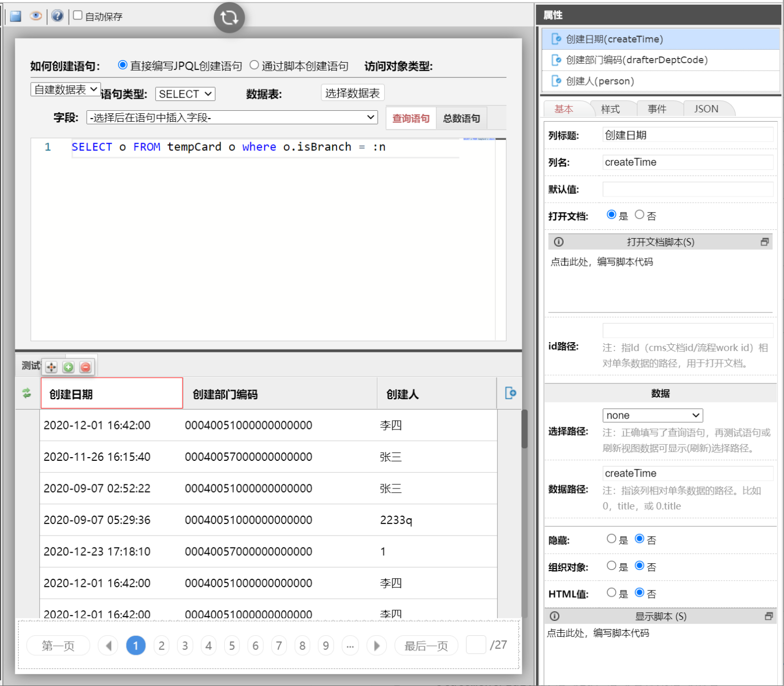Screen dimensions: 784x686
Task: Enable the 自动保存 checkbox
Action: tap(78, 16)
